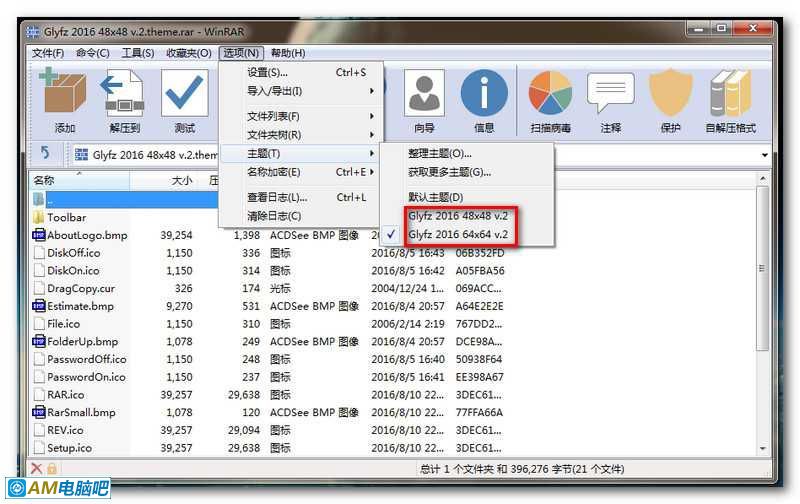Select the Glyfz 2016 48x48 v.2 theme
This screenshot has width=800, height=504.
point(466,216)
